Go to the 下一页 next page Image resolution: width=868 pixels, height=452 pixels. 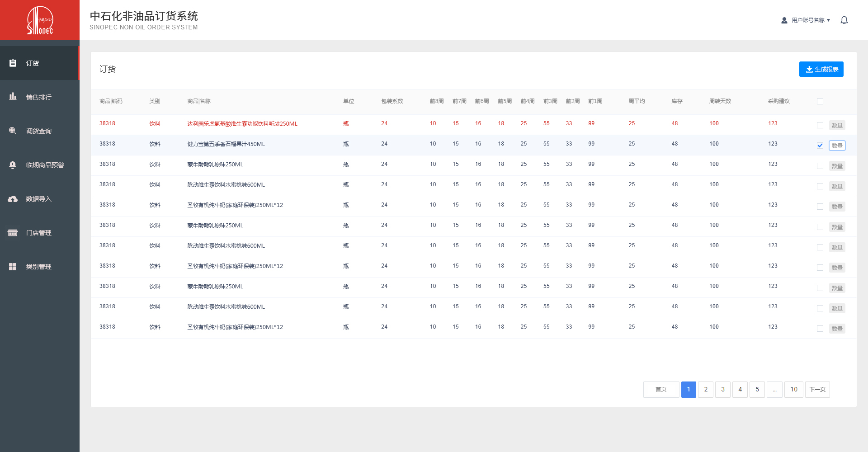point(817,390)
